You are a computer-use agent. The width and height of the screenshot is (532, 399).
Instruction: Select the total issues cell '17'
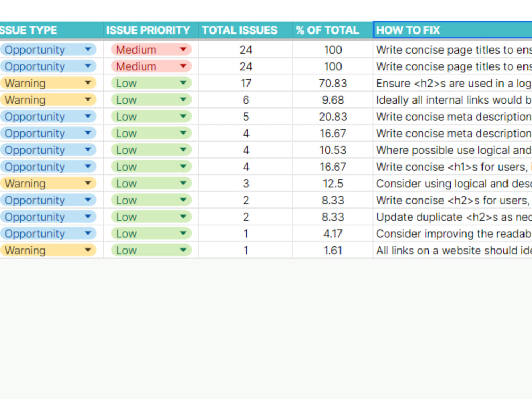pyautogui.click(x=245, y=83)
